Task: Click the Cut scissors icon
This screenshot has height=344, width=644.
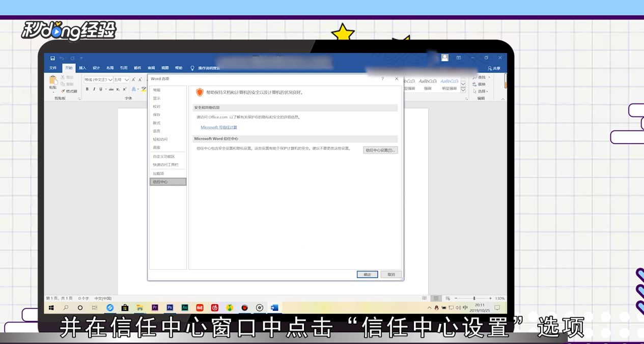Action: point(63,77)
